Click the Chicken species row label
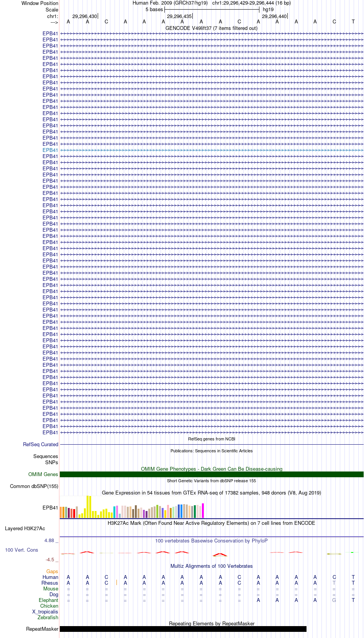Image resolution: width=364 pixels, height=638 pixels. (49, 606)
